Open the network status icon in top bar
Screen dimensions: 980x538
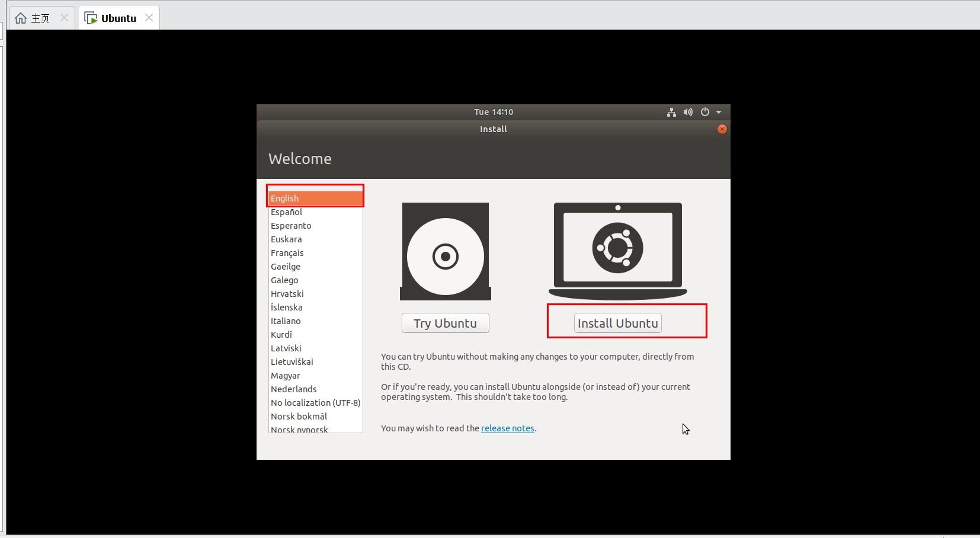click(671, 111)
